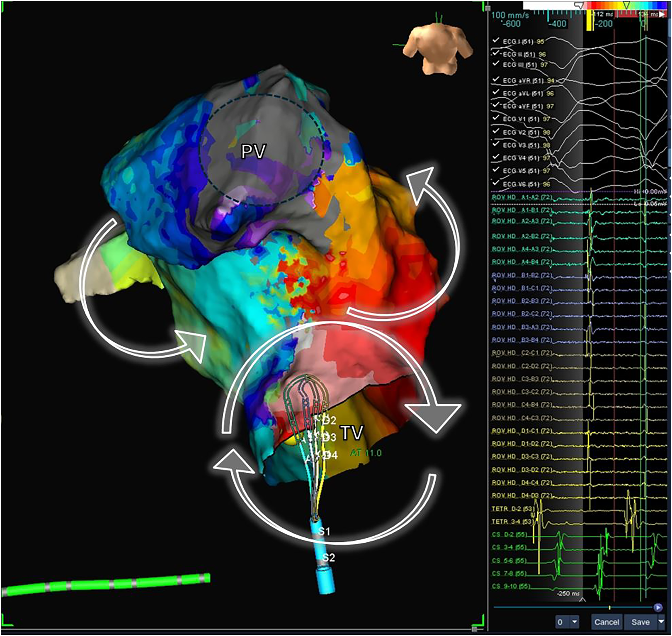672x636 pixels.
Task: Click the 100 mm/s sweep speed label
Action: coord(510,15)
